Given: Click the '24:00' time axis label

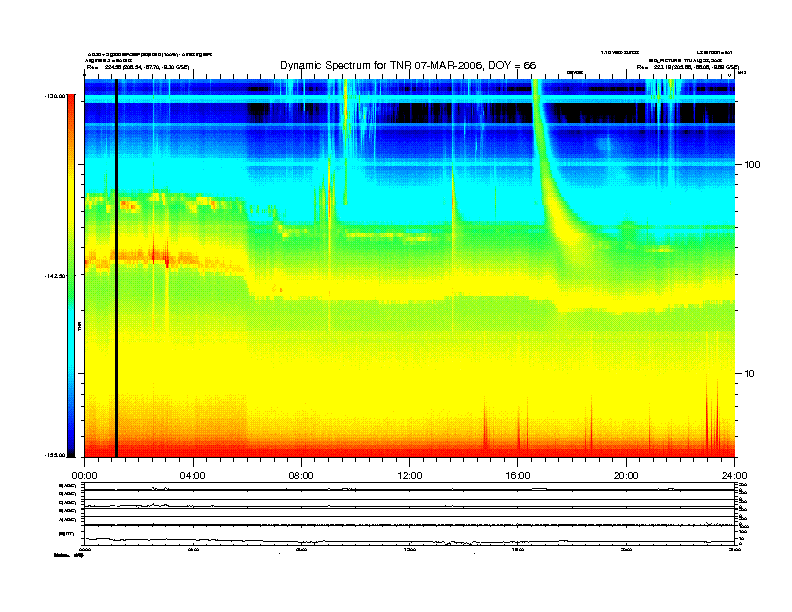Looking at the screenshot, I should click(x=734, y=476).
